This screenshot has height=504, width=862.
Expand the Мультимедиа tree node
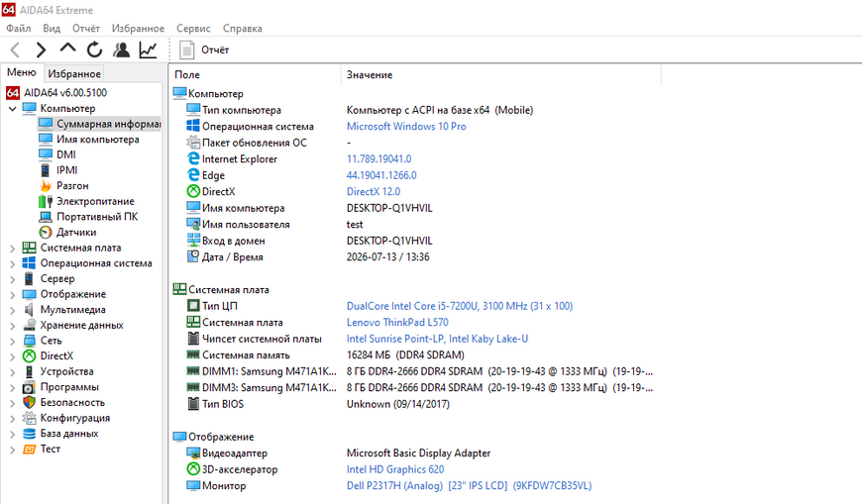coord(12,310)
